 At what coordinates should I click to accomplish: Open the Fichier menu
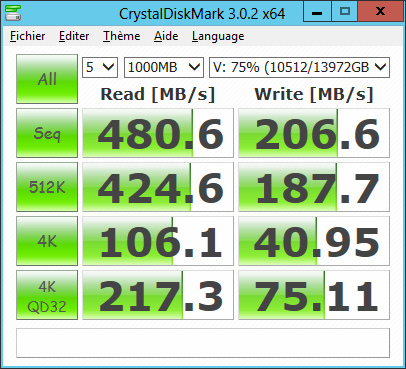click(27, 36)
